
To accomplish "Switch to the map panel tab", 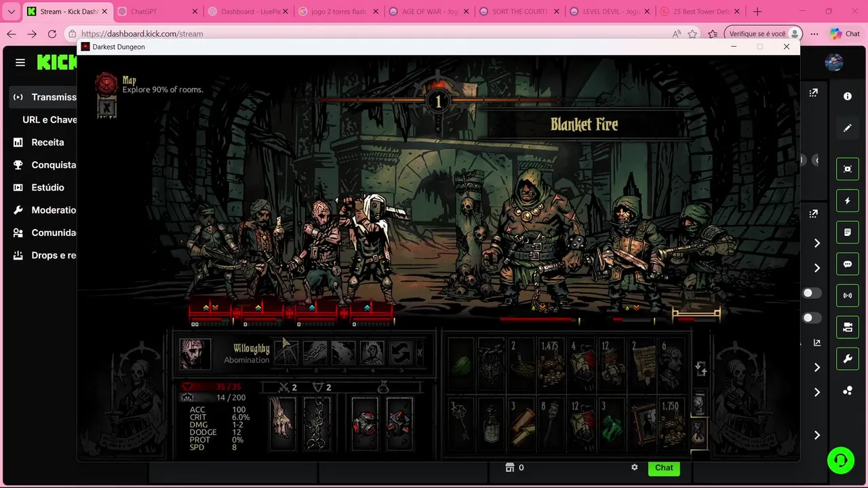I will (x=699, y=403).
